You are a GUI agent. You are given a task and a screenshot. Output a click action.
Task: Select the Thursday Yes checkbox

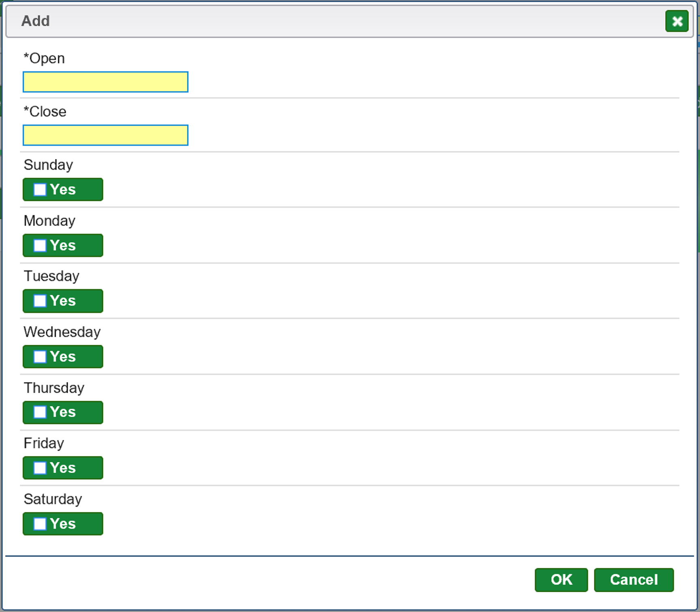(x=40, y=412)
